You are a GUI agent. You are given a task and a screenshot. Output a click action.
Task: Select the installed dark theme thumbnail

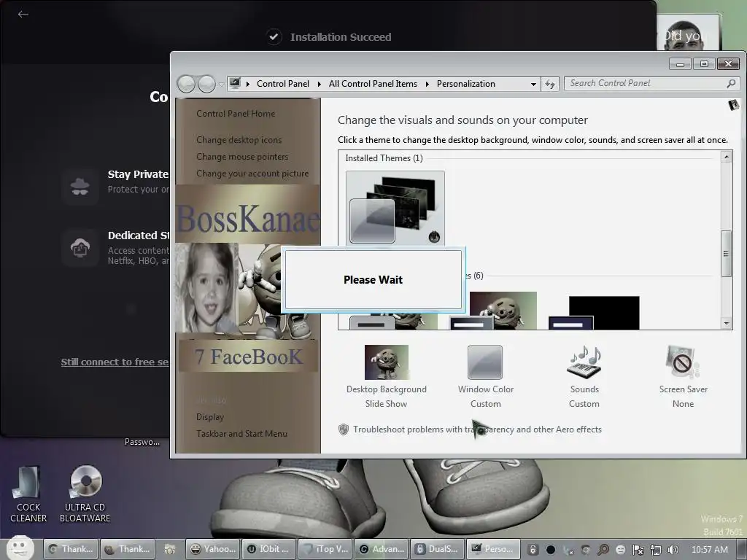pyautogui.click(x=395, y=208)
